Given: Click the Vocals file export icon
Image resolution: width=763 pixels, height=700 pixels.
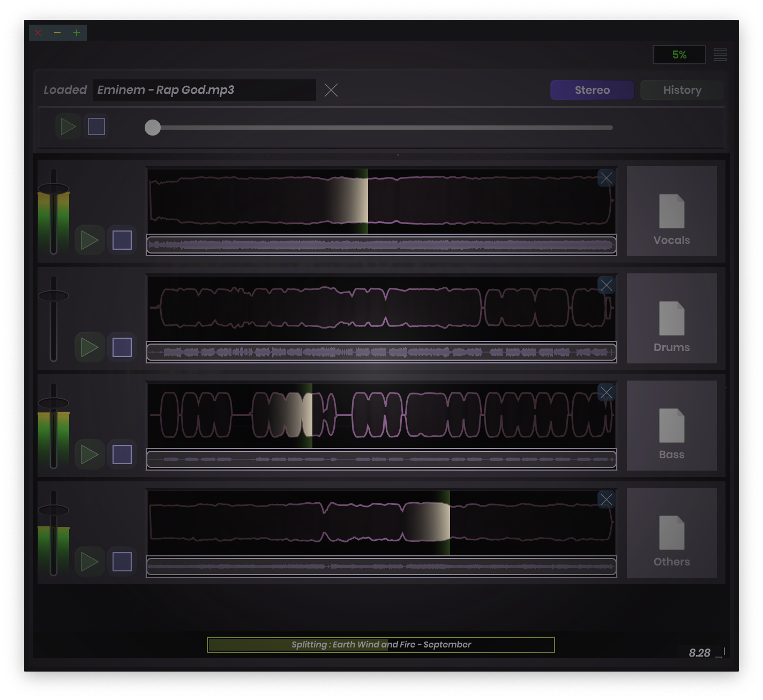Looking at the screenshot, I should (671, 211).
